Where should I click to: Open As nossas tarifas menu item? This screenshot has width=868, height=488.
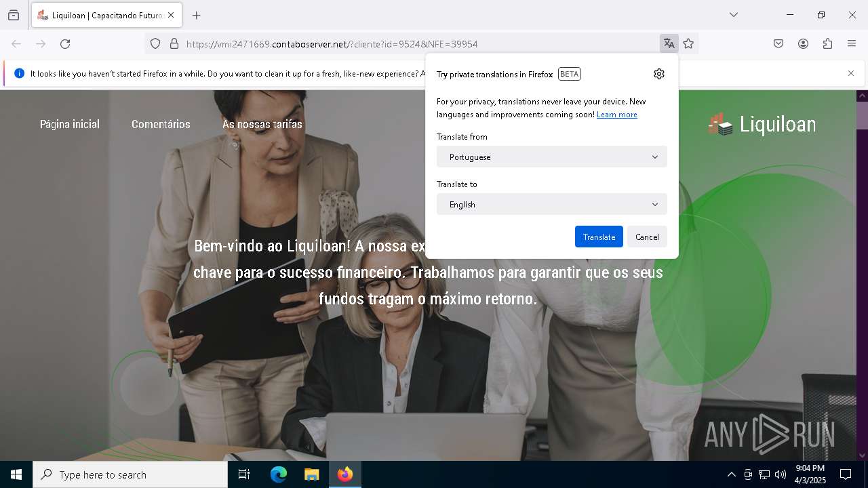point(262,124)
